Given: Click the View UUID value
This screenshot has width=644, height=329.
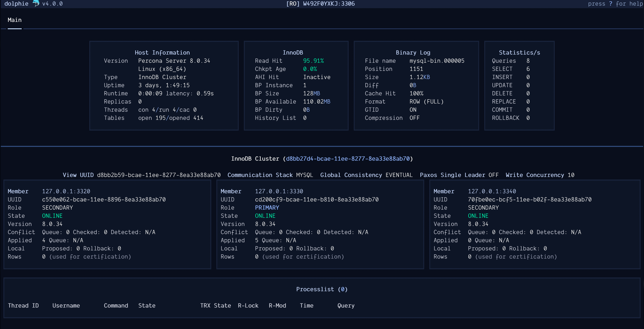Looking at the screenshot, I should 159,175.
